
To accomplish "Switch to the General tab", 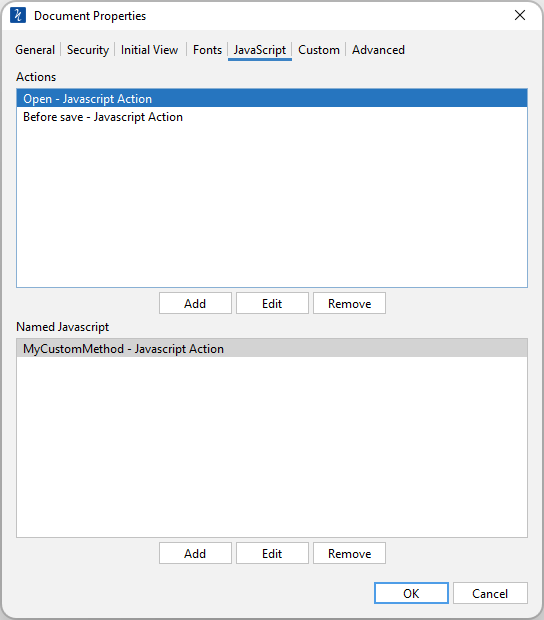I will (x=35, y=50).
